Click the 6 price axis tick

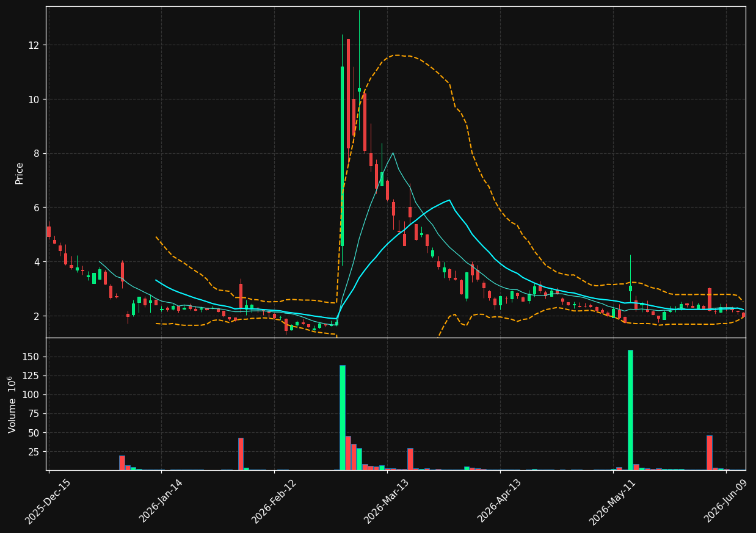point(36,208)
